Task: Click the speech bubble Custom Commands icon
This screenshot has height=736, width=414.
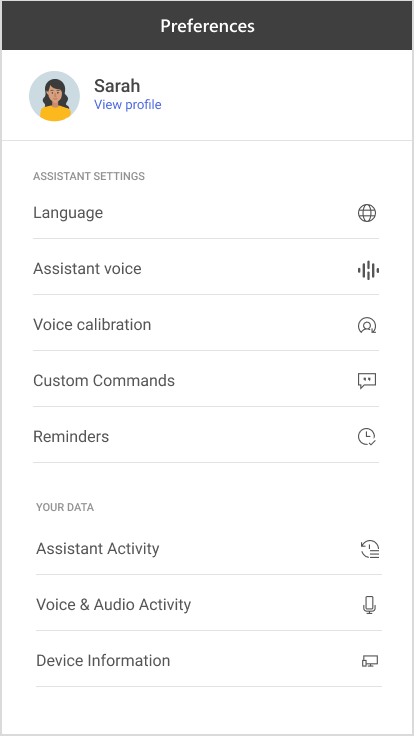Action: (x=367, y=381)
